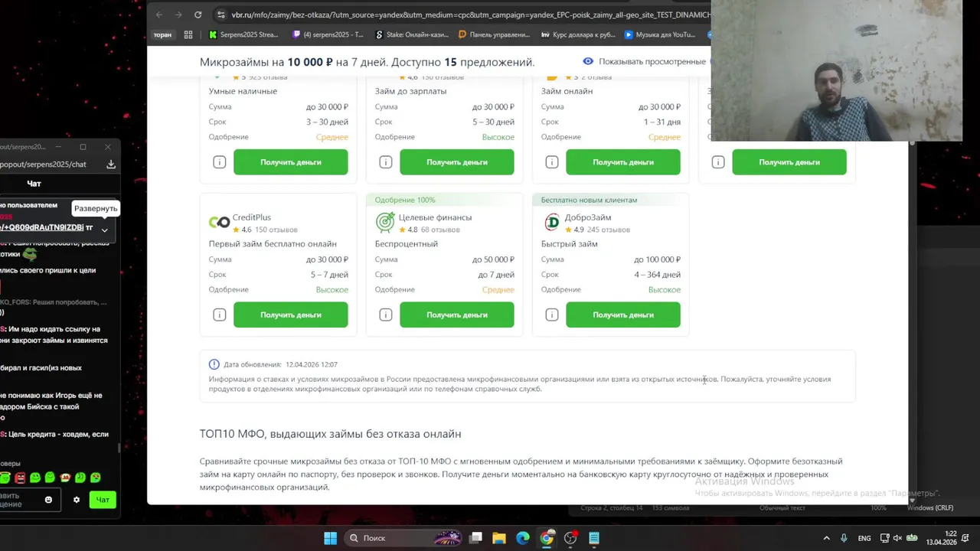Viewport: 980px width, 551px height.
Task: Click the Целевые финансы target logo
Action: pos(385,223)
